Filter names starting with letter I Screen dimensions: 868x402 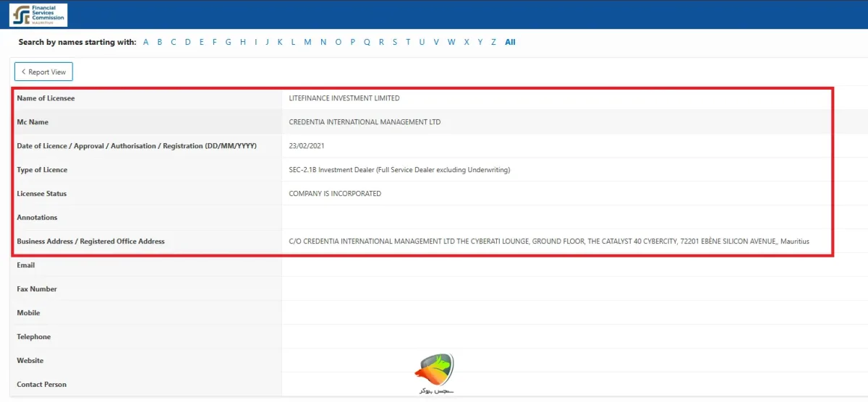[x=255, y=42]
